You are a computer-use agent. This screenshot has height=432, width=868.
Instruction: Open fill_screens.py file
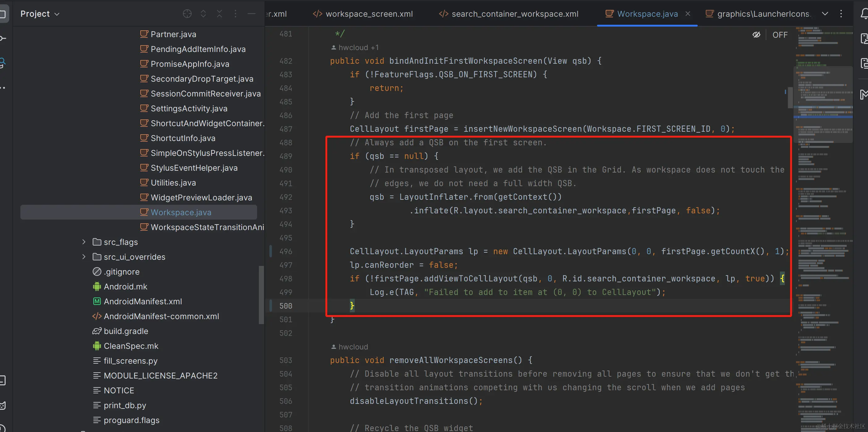(125, 361)
